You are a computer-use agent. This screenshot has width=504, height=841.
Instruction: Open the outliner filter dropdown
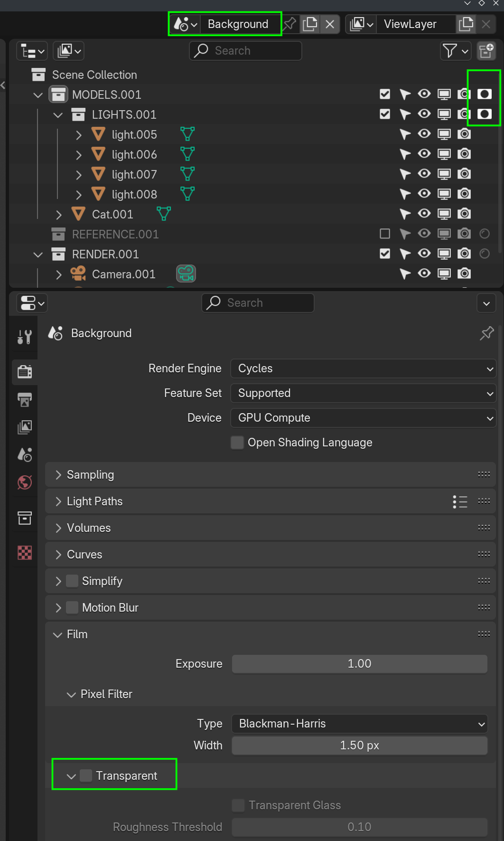click(455, 51)
